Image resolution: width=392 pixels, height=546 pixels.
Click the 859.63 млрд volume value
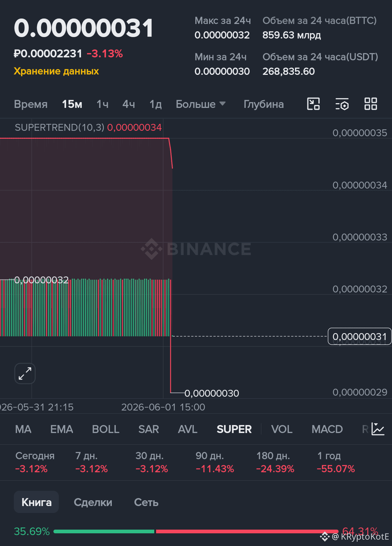pos(292,35)
